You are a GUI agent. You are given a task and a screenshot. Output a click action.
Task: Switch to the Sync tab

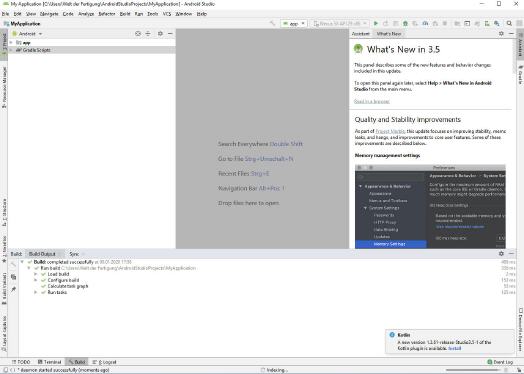(74, 254)
